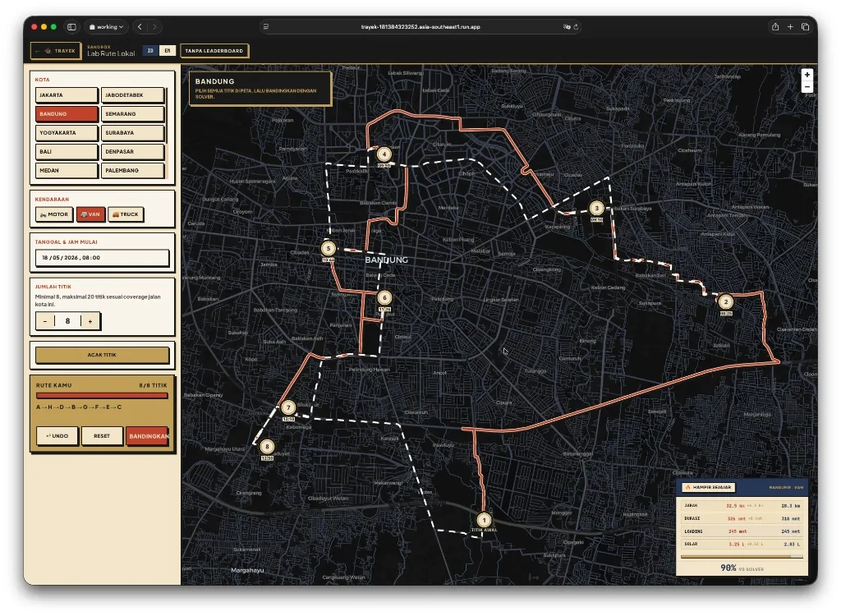Click the Hampir Sejajar result badge
The height and width of the screenshot is (616, 841).
709,487
